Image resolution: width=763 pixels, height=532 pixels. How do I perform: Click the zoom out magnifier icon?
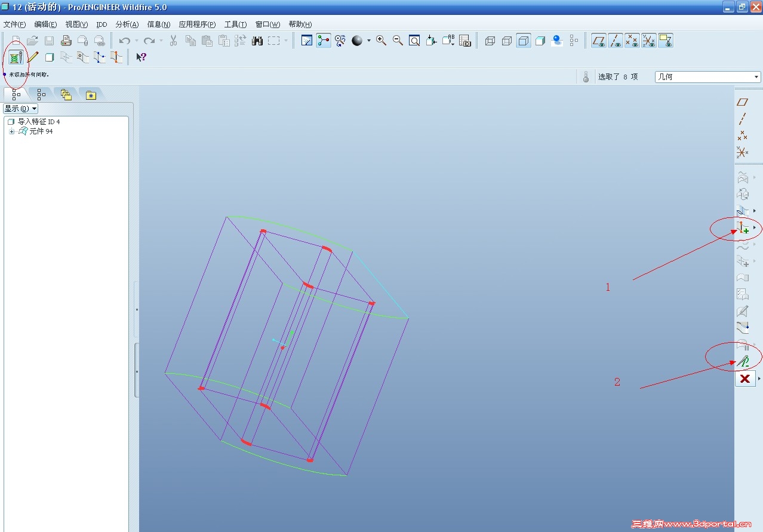click(398, 41)
